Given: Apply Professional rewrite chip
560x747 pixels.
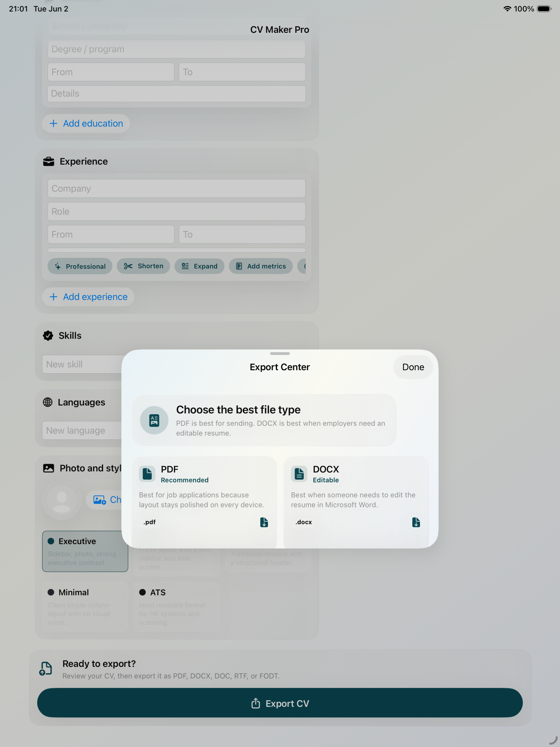Looking at the screenshot, I should 80,267.
